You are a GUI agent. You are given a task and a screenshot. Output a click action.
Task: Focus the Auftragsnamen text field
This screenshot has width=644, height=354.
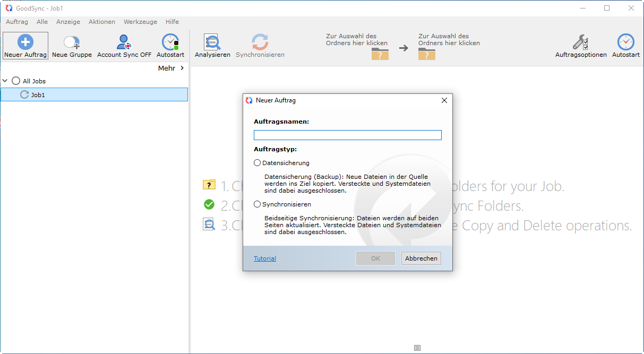(348, 135)
